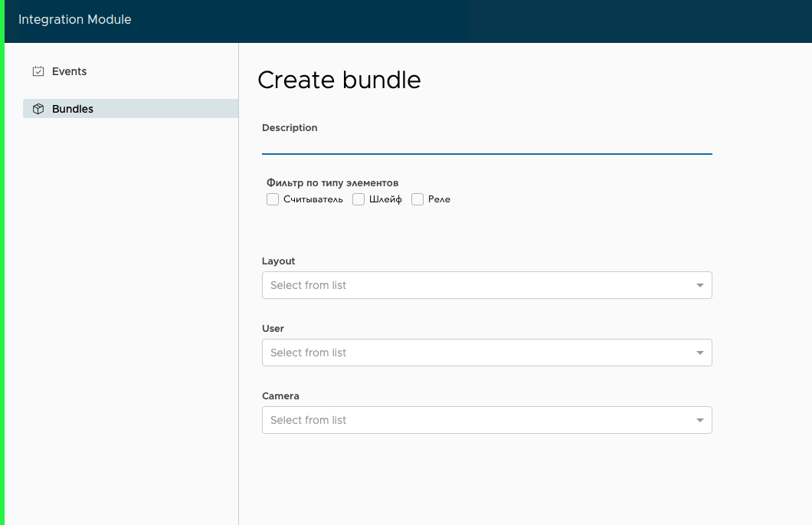The image size is (812, 525).
Task: Click the Bundles box icon in sidebar
Action: point(38,109)
